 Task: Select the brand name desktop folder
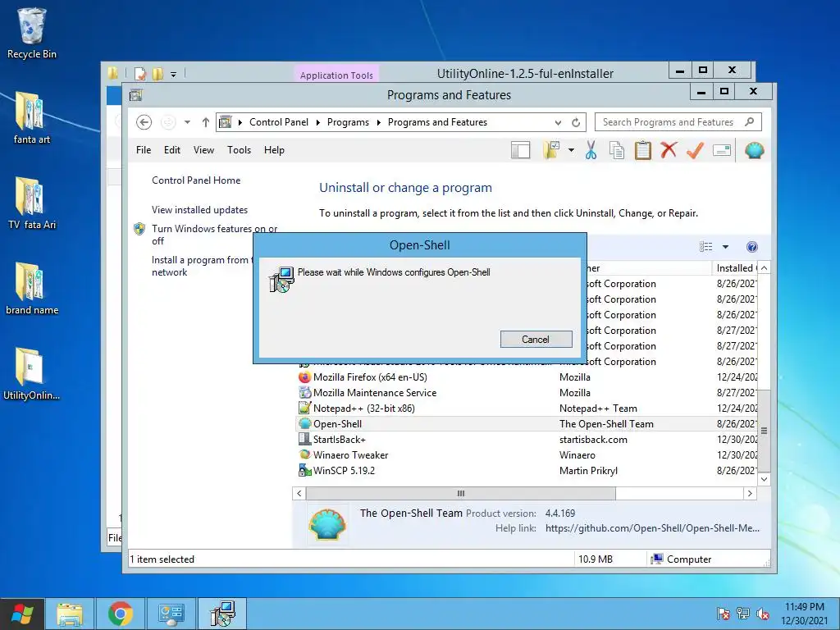click(32, 289)
